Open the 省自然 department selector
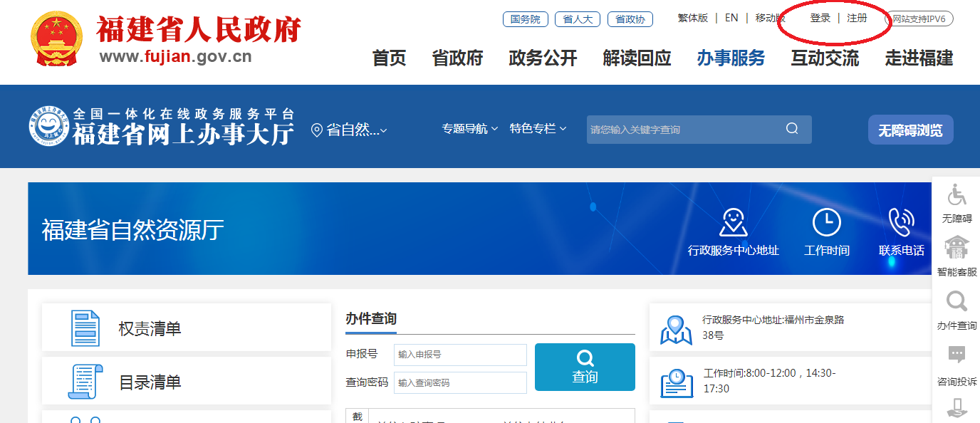The height and width of the screenshot is (423, 980). (349, 130)
